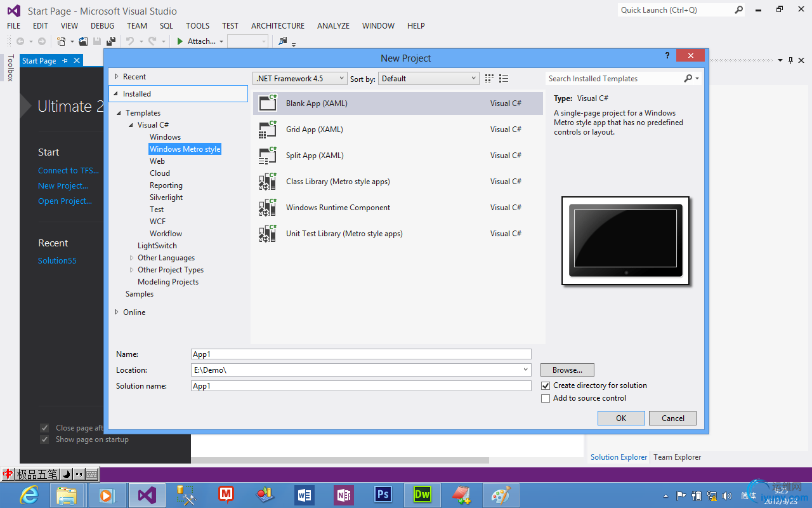Expand the Other Languages tree node
The image size is (812, 508).
pos(132,258)
